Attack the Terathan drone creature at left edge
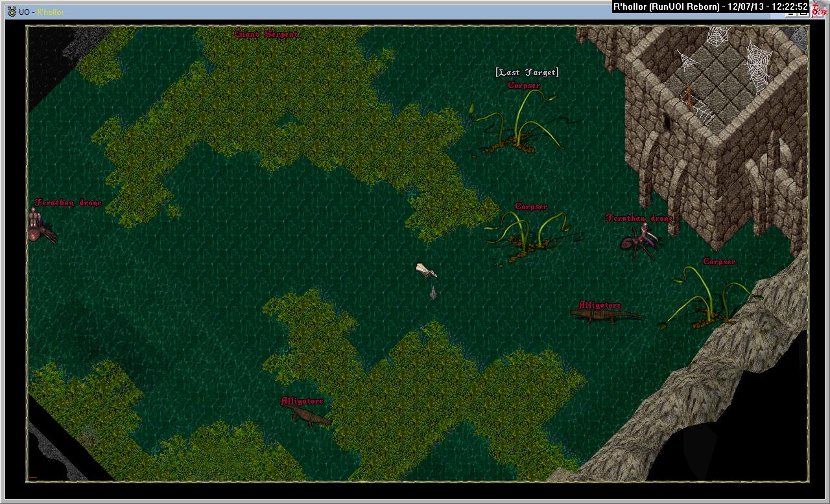 41,227
